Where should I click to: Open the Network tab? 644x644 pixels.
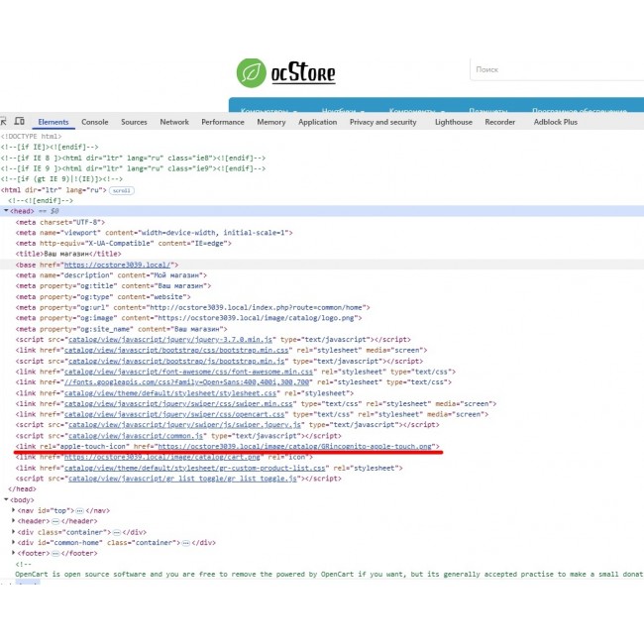click(x=174, y=122)
